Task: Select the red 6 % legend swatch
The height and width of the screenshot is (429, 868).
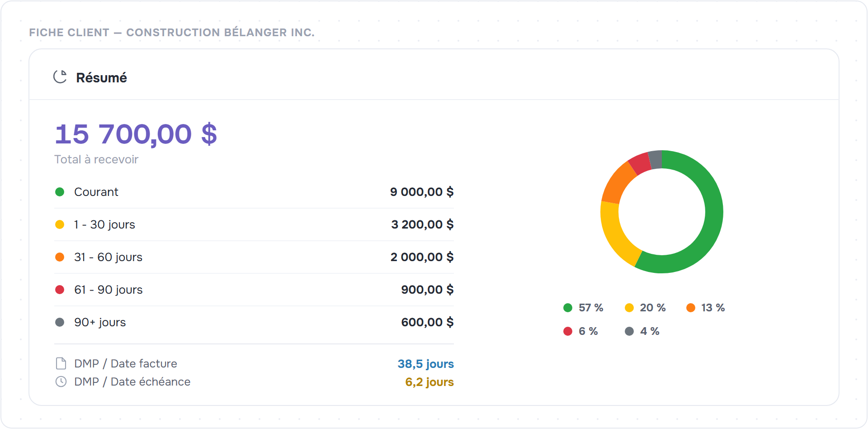Action: [568, 331]
